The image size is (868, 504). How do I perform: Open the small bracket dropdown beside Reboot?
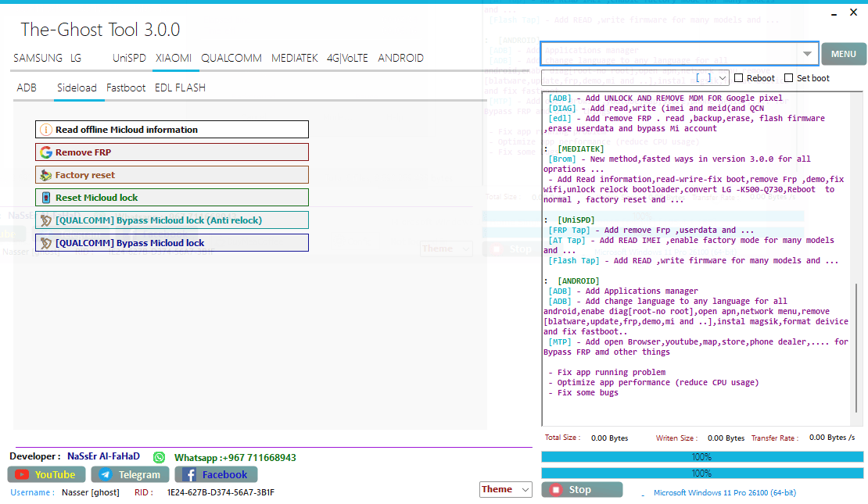(722, 78)
